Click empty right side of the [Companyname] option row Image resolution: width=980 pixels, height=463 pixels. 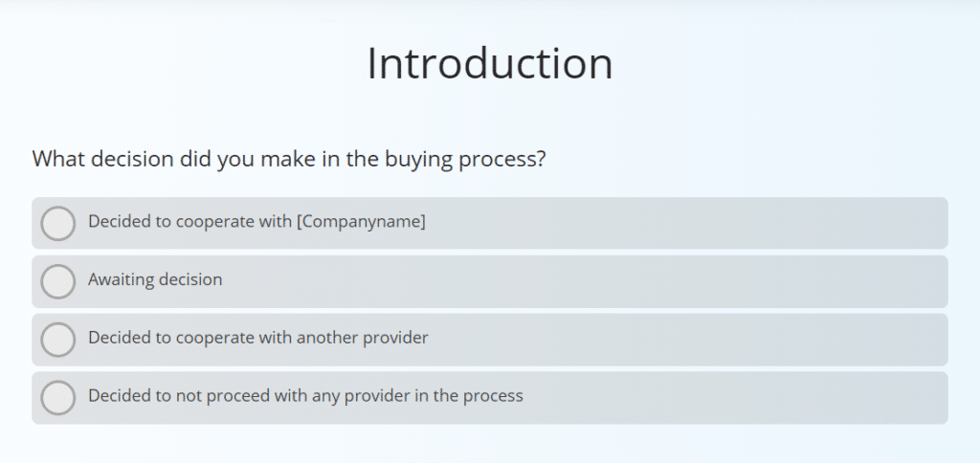coord(718,223)
